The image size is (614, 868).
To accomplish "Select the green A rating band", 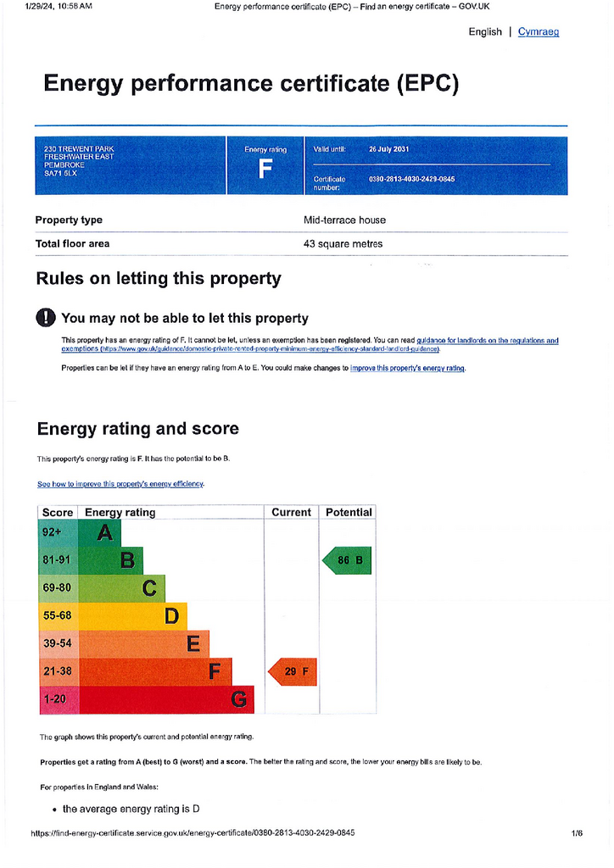I will (100, 532).
